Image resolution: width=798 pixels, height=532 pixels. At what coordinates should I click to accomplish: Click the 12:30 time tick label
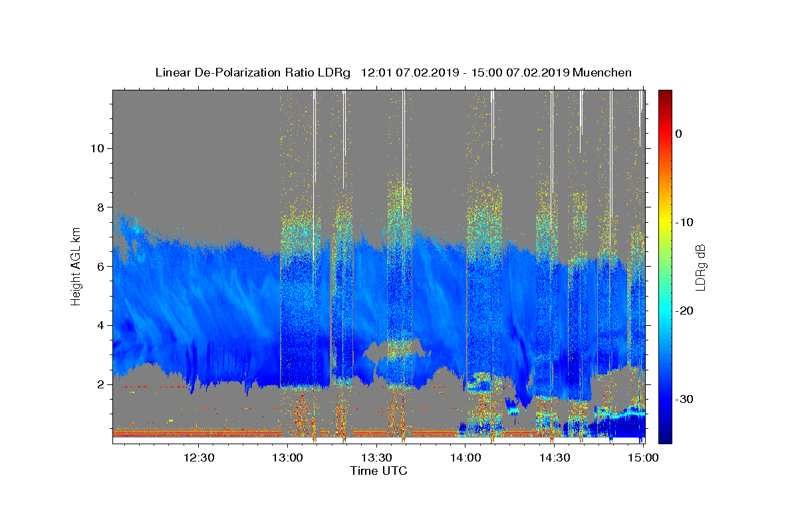(x=199, y=458)
